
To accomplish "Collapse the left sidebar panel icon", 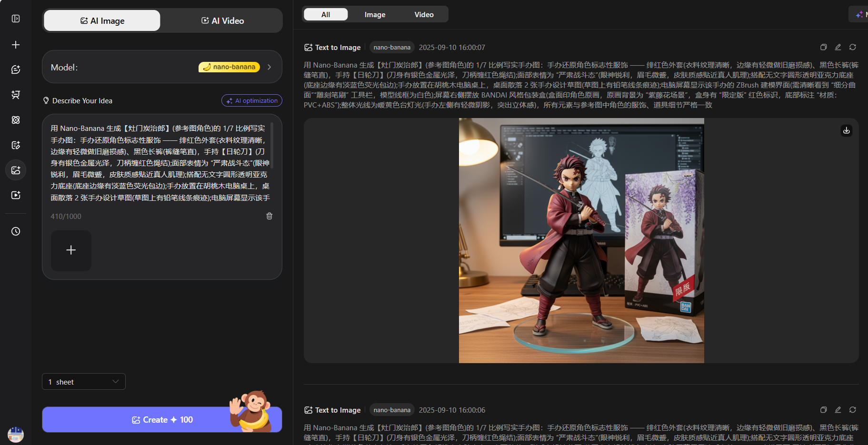I will 16,19.
